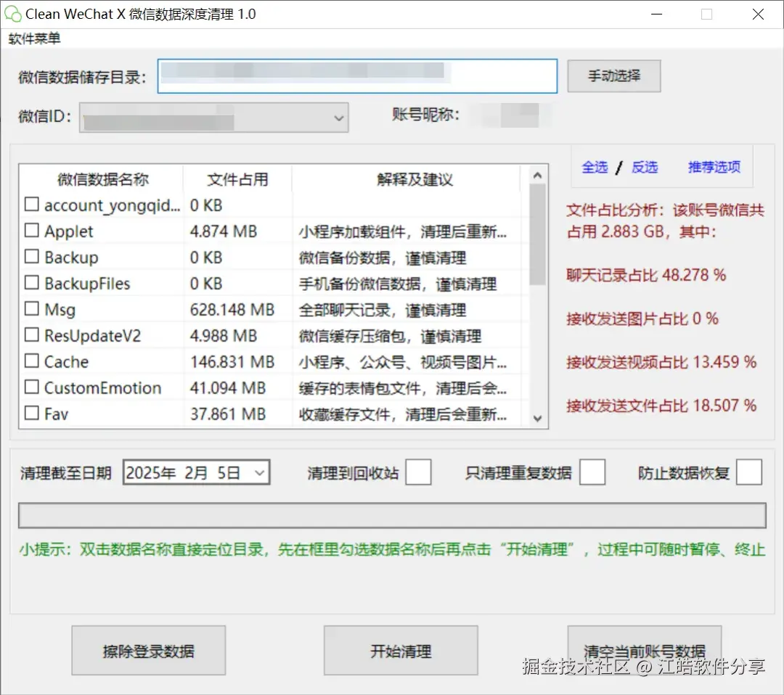This screenshot has width=784, height=695.
Task: Check the account_yongqid... checkbox
Action: 31,205
